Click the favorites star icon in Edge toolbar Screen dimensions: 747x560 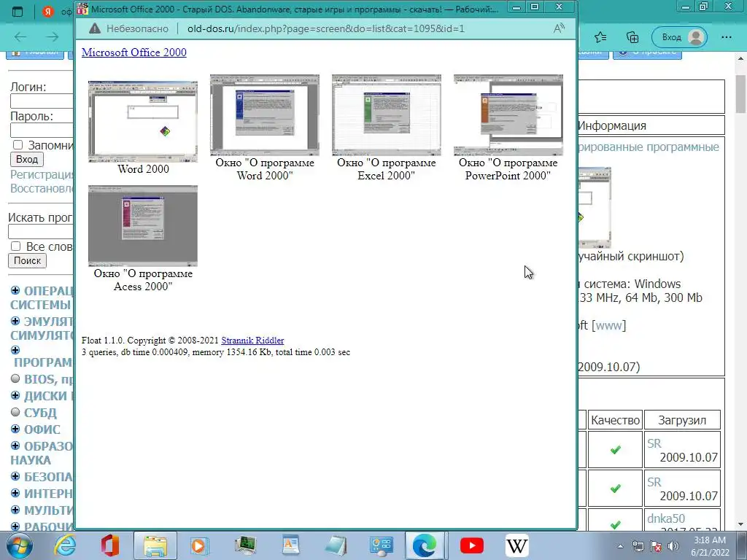pyautogui.click(x=600, y=37)
